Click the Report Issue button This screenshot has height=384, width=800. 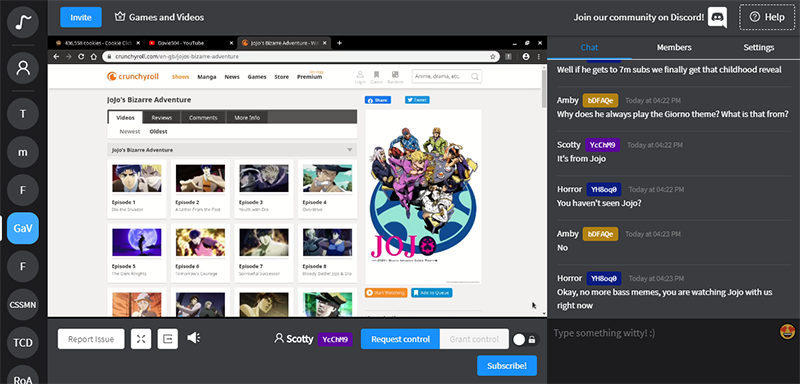click(x=91, y=339)
